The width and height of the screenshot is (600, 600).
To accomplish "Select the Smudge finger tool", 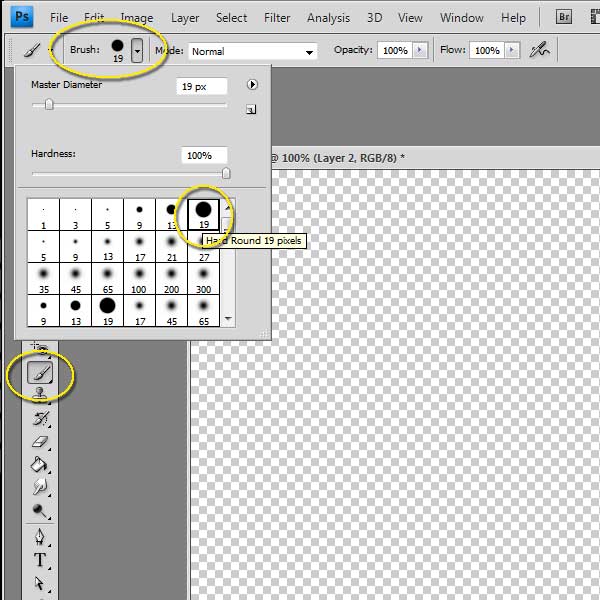I will 40,487.
